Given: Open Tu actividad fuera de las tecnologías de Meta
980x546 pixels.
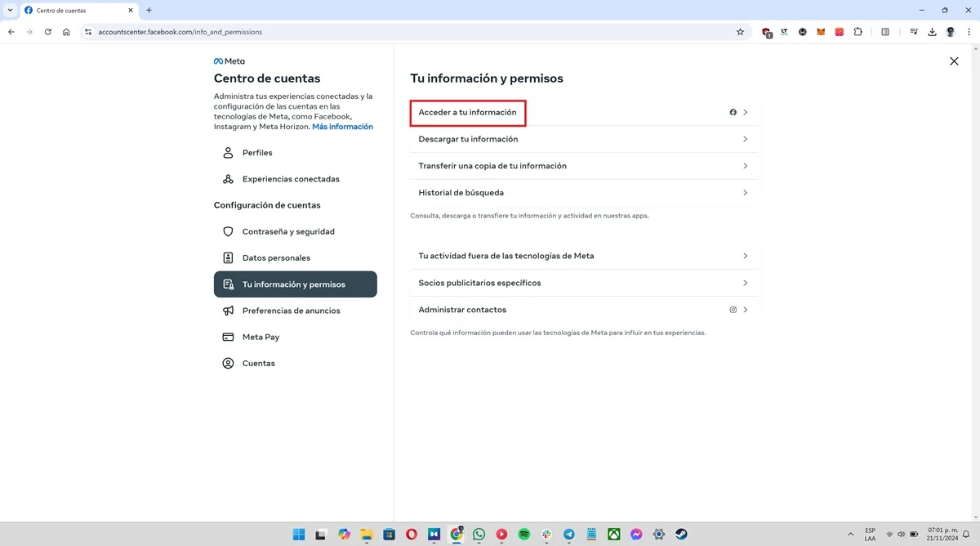Looking at the screenshot, I should [572, 255].
